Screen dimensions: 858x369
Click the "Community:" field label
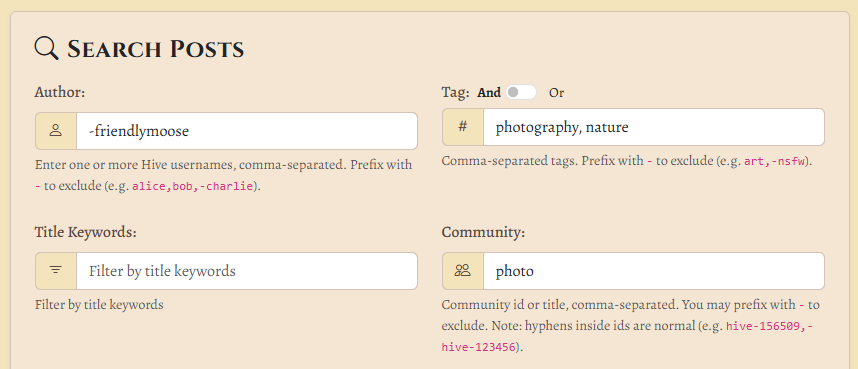tap(483, 232)
